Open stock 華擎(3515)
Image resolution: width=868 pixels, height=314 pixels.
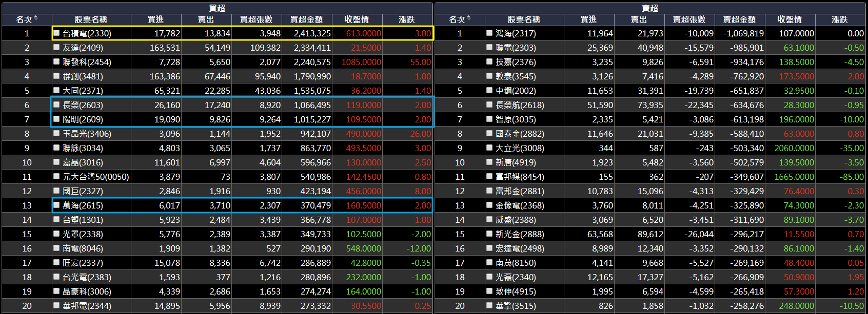(x=516, y=306)
